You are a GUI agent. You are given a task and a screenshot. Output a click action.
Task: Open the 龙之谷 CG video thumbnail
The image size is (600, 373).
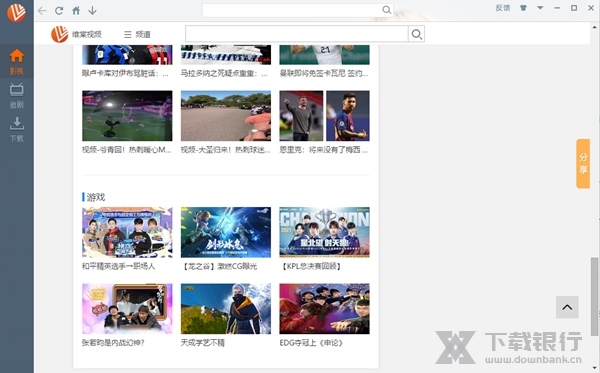[226, 232]
